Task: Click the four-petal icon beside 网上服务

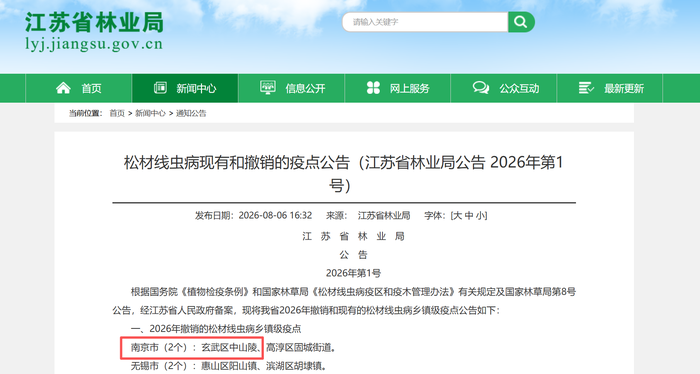Action: point(373,88)
